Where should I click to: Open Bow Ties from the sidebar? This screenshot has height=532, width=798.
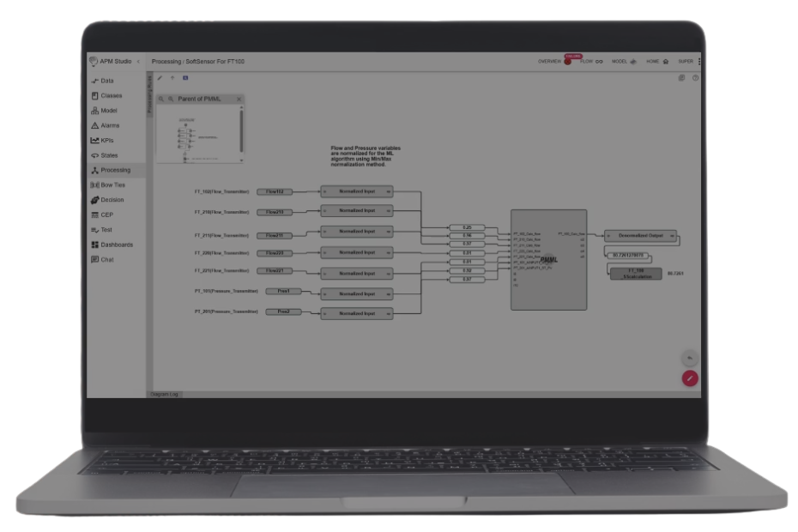pos(112,184)
